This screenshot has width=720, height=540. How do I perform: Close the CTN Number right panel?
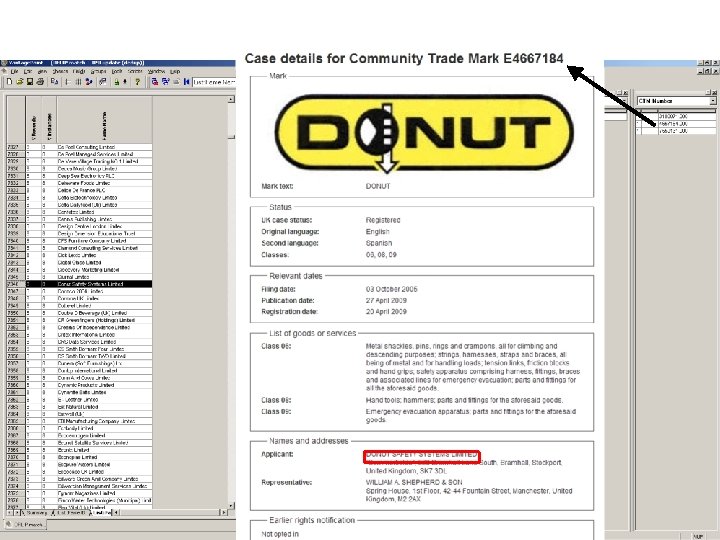click(716, 92)
